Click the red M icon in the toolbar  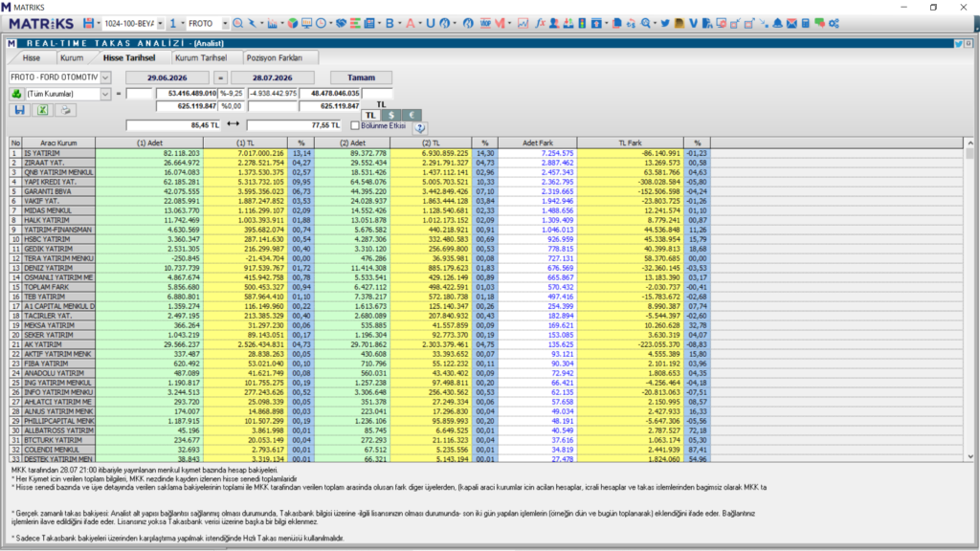(500, 23)
